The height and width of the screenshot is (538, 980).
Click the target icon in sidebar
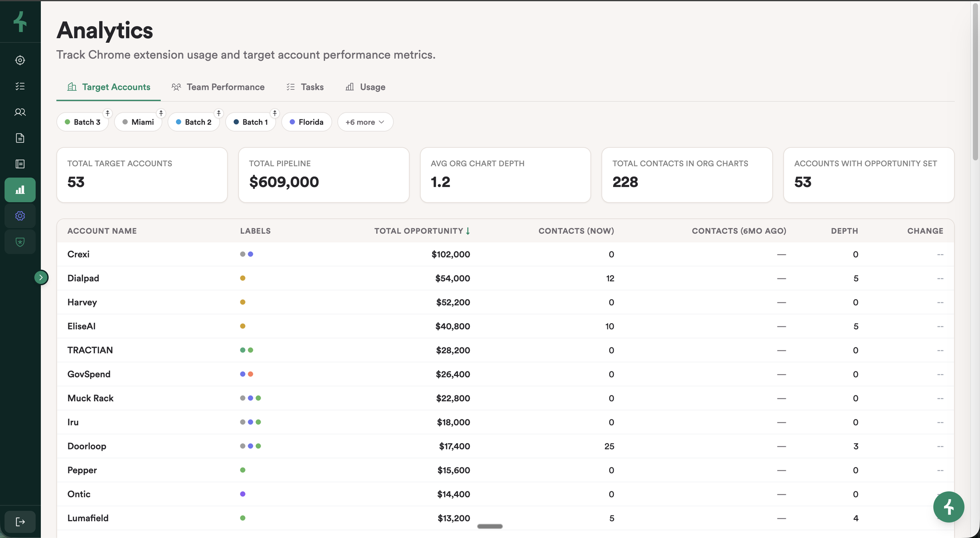point(20,60)
